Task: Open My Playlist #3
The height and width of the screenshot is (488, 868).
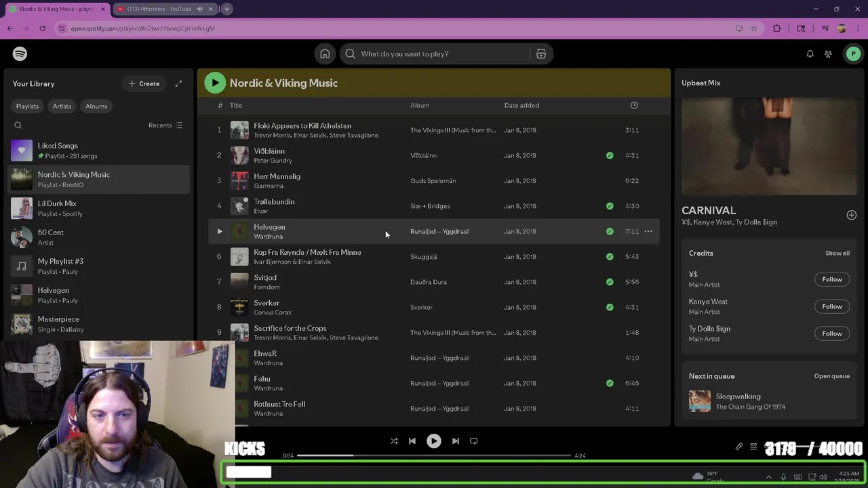Action: [100, 266]
